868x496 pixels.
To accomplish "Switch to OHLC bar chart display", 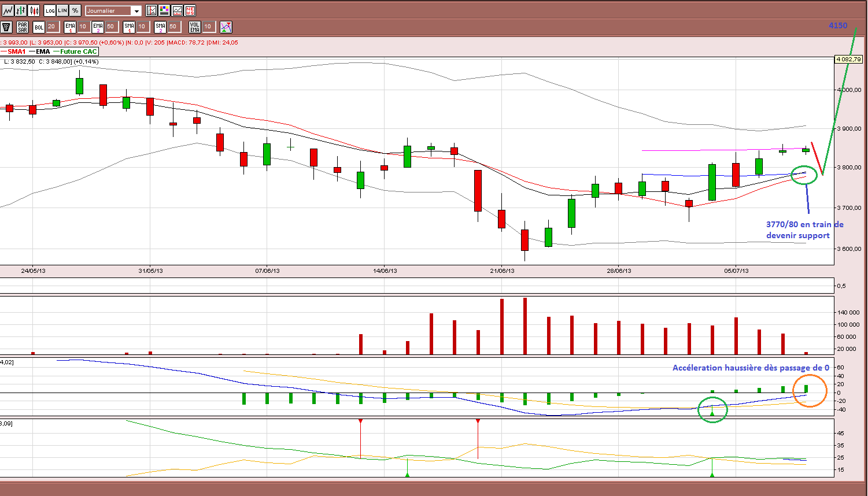I will click(21, 10).
